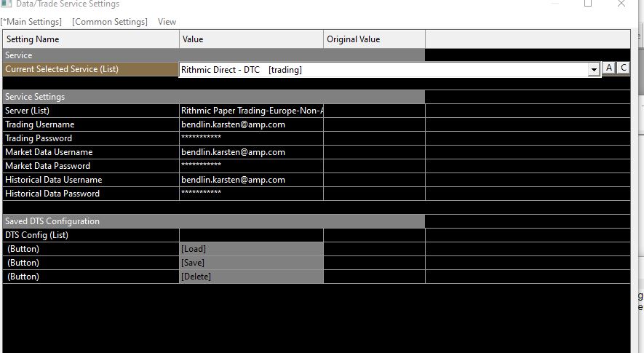The width and height of the screenshot is (644, 353).
Task: Click the A button beside service list
Action: point(609,68)
